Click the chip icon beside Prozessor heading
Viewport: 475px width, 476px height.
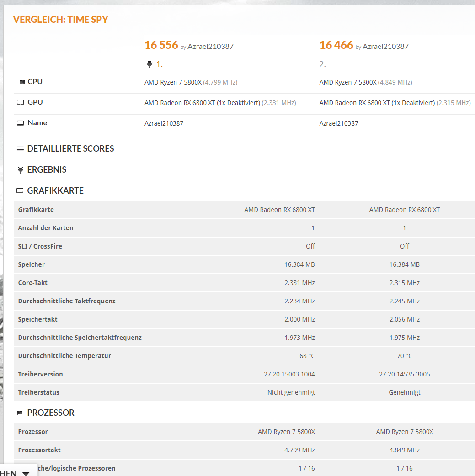(x=21, y=413)
